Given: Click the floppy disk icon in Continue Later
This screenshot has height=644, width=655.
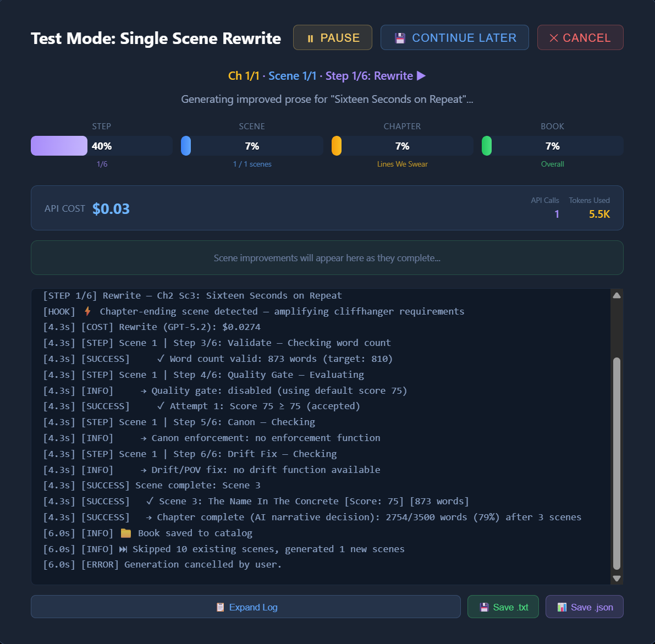Looking at the screenshot, I should click(400, 38).
